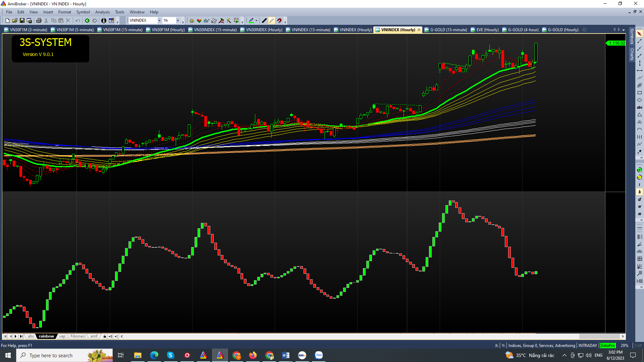Screen dimensions: 644x362
Task: Select the rectangle drawing tool
Action: coord(639,93)
